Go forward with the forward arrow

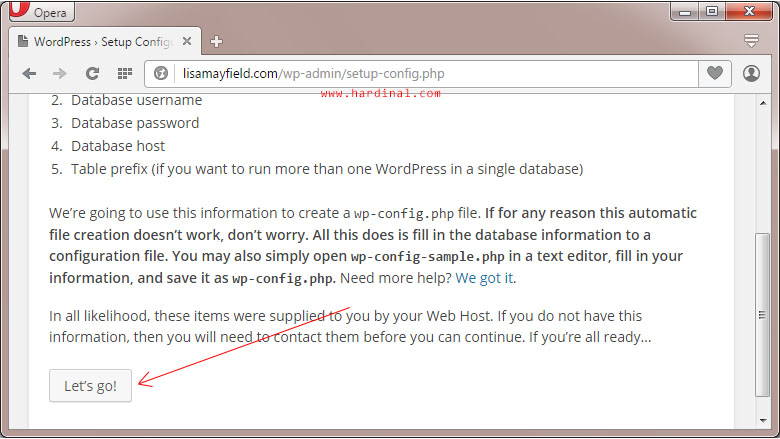60,74
